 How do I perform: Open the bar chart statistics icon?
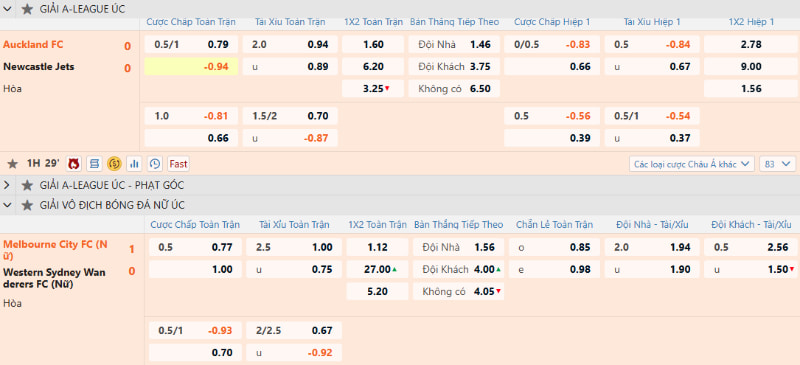coord(135,164)
